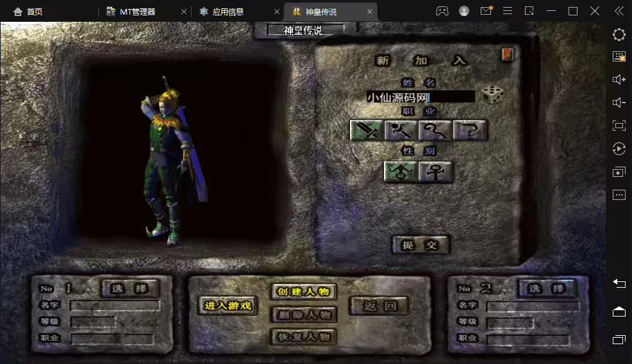Submit the new character with 提交
The height and width of the screenshot is (364, 632).
(420, 245)
